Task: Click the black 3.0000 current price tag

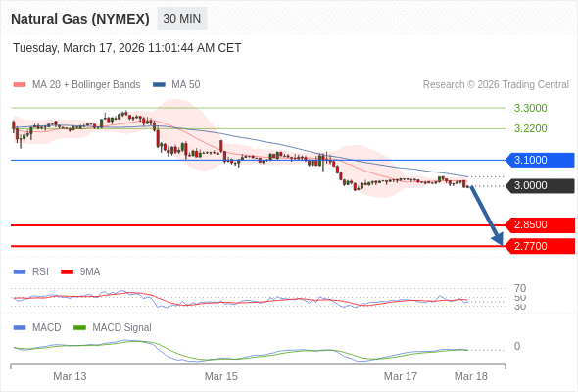Action: point(539,186)
